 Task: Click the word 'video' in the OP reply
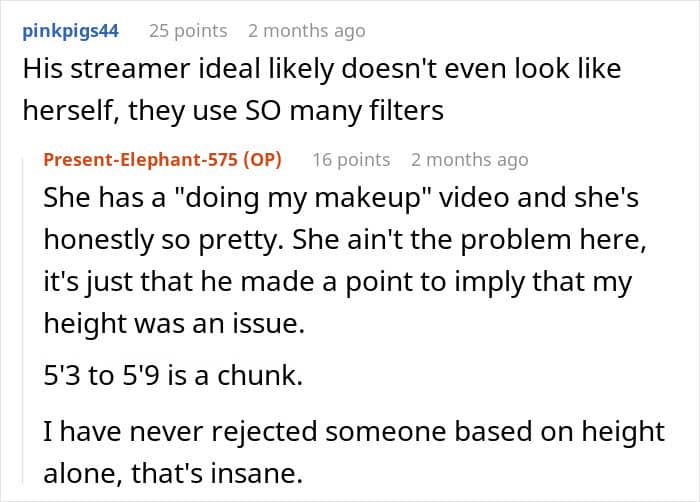(474, 198)
